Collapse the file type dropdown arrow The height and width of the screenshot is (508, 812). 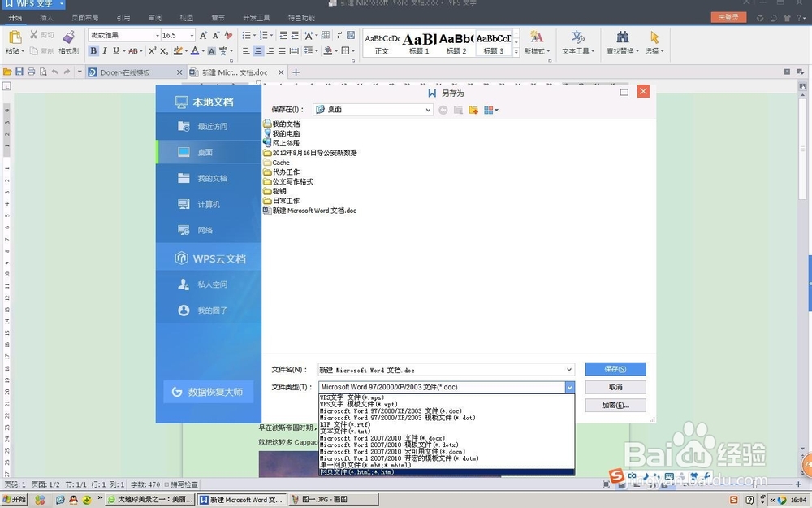[x=570, y=387]
